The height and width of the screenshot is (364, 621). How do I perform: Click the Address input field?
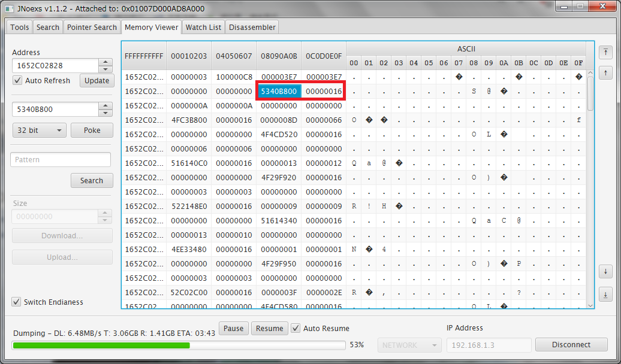pos(55,66)
